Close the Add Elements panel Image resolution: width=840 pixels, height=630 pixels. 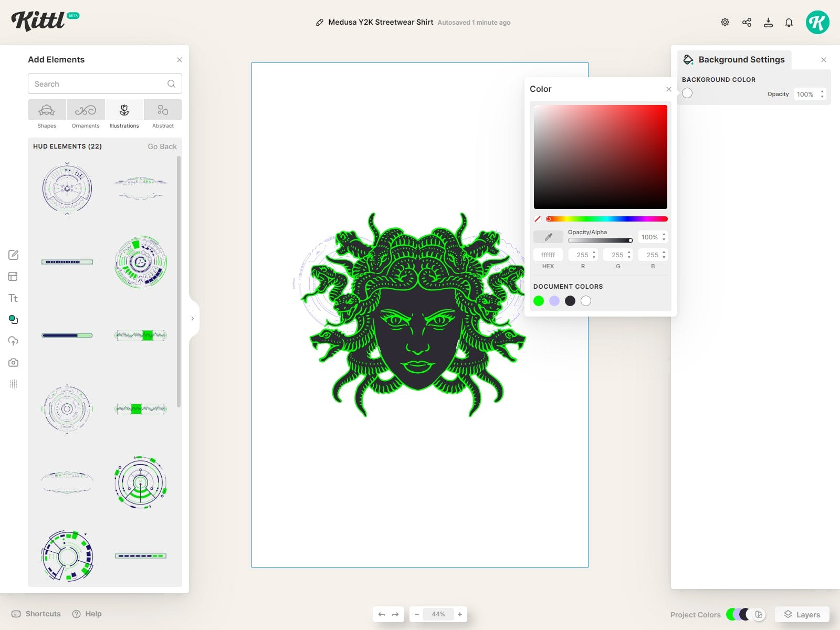point(180,60)
